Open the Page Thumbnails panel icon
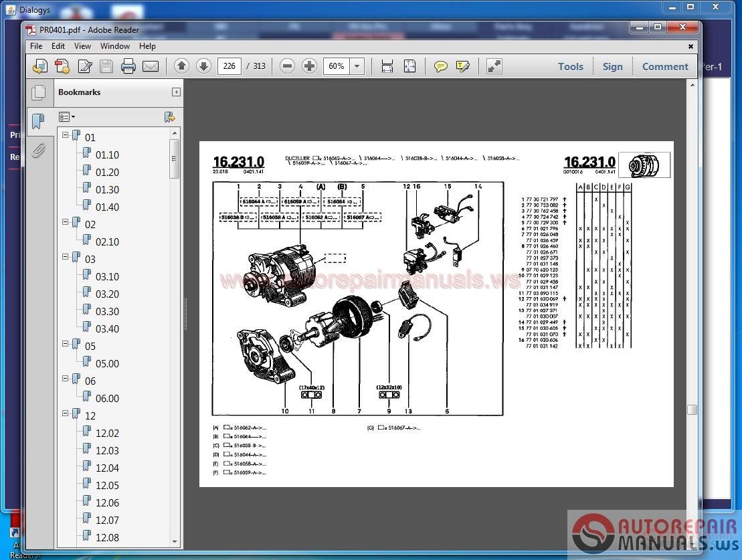742x560 pixels. coord(39,92)
